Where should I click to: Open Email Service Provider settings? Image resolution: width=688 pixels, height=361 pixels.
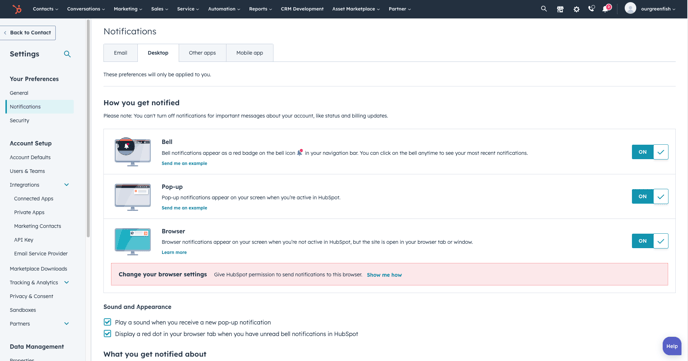tap(41, 254)
